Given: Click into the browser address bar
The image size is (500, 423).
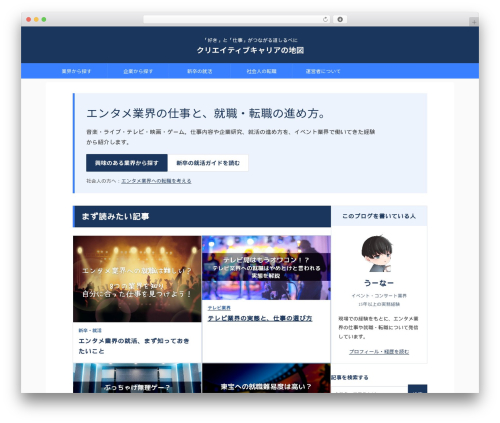Looking at the screenshot, I should (236, 19).
